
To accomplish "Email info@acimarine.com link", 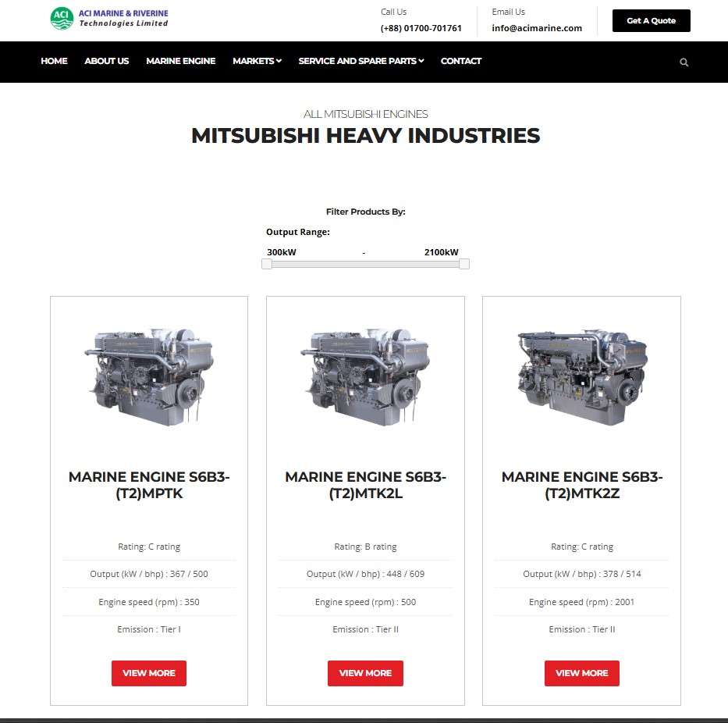I will click(537, 28).
